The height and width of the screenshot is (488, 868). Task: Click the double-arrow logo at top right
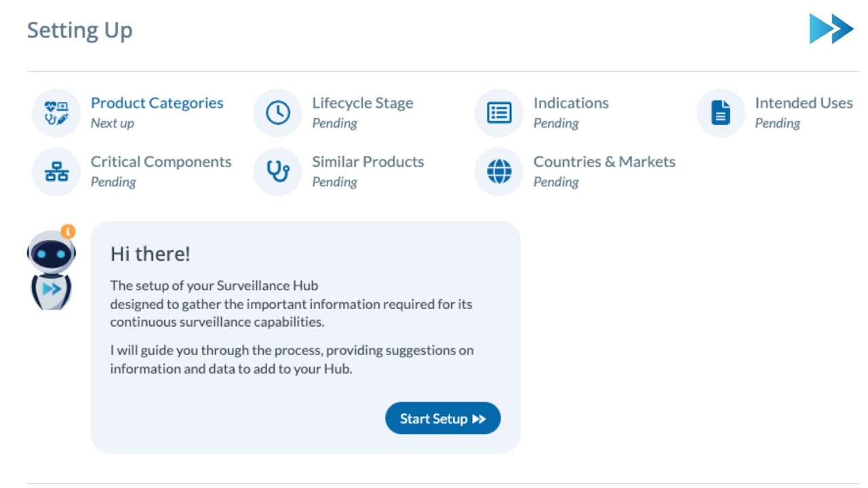(831, 28)
